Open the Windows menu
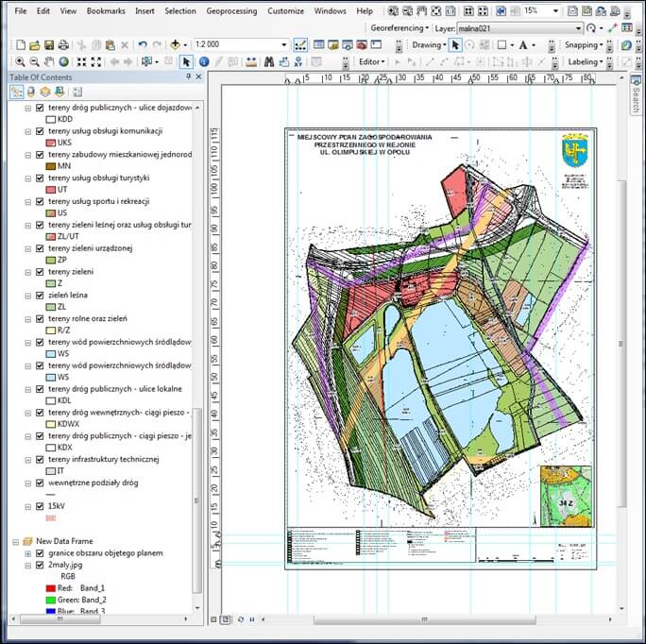Viewport: 646px width, 644px height. click(x=330, y=11)
